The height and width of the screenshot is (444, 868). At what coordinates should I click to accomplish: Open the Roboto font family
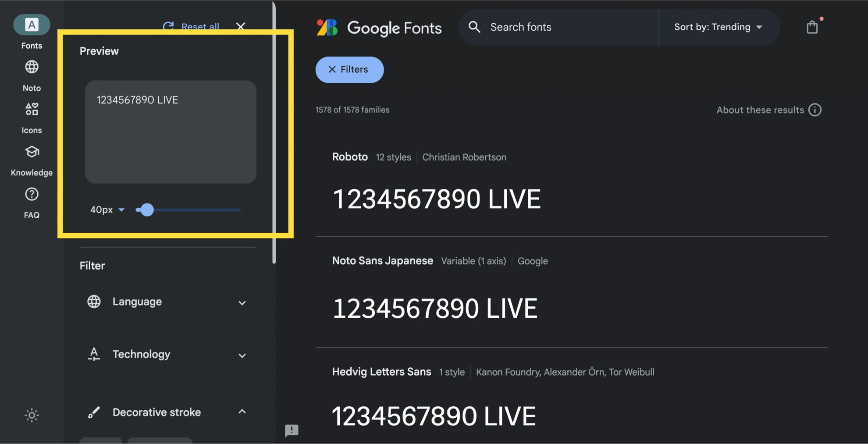(x=350, y=157)
